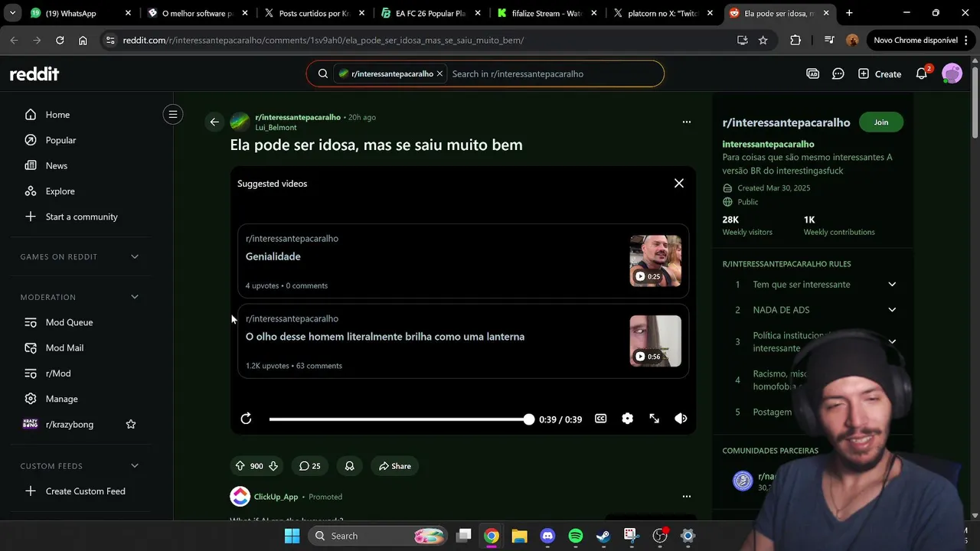Share the post
This screenshot has width=980, height=551.
(x=395, y=466)
